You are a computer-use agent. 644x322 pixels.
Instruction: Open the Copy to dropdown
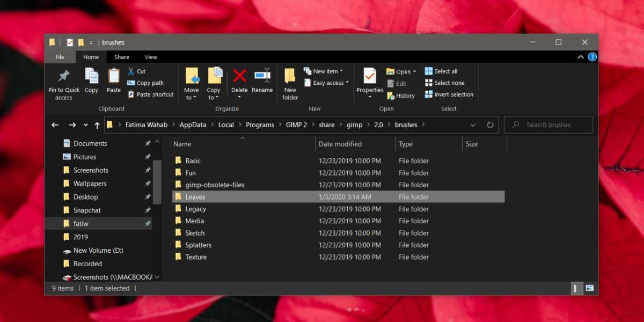[x=214, y=83]
